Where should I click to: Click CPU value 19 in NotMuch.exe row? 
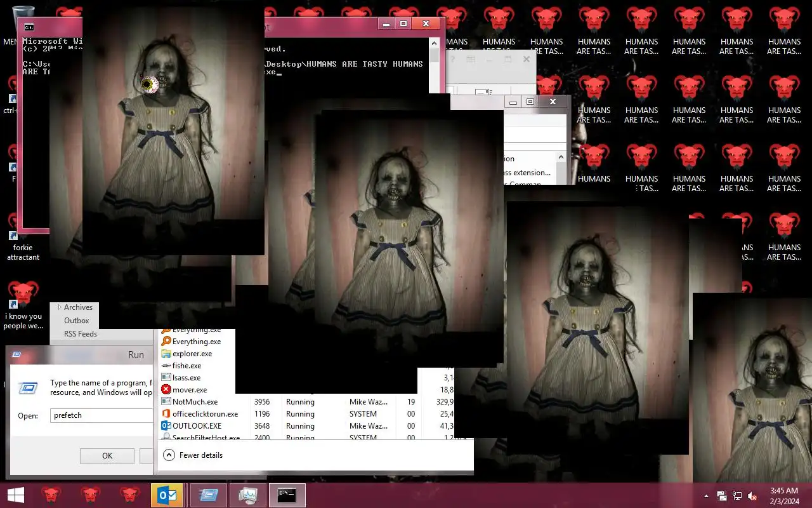pos(411,402)
